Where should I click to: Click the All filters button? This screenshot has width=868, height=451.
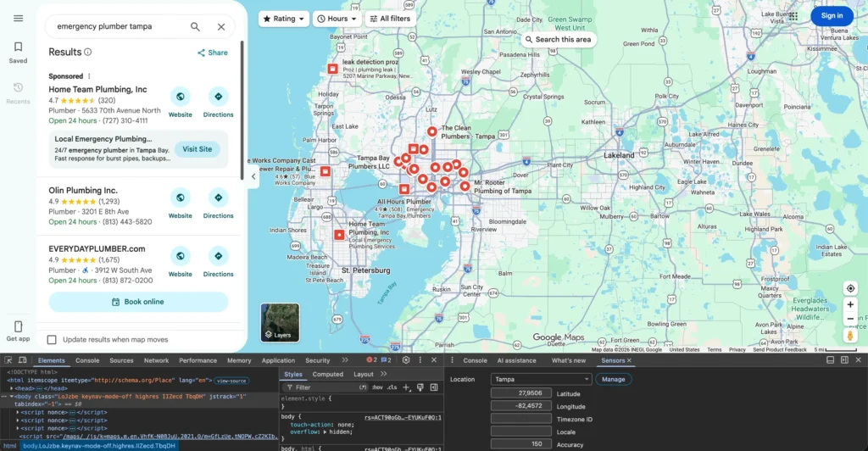tap(390, 19)
